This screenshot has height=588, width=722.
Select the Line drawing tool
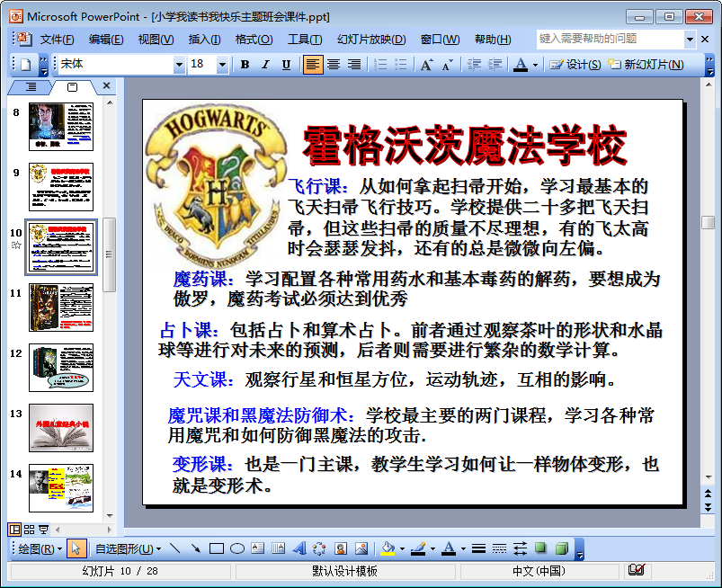pos(175,548)
